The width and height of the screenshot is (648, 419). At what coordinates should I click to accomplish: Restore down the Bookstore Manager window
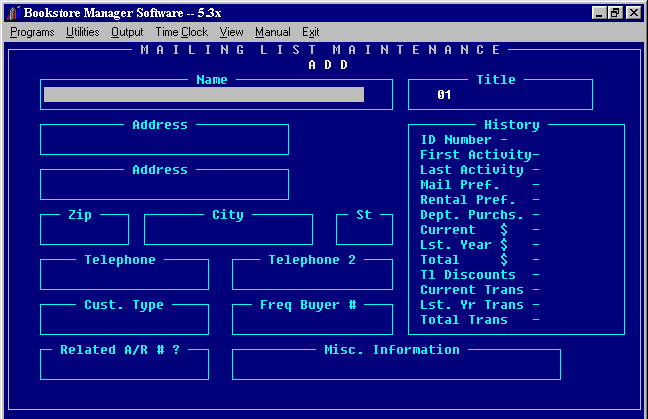point(615,13)
